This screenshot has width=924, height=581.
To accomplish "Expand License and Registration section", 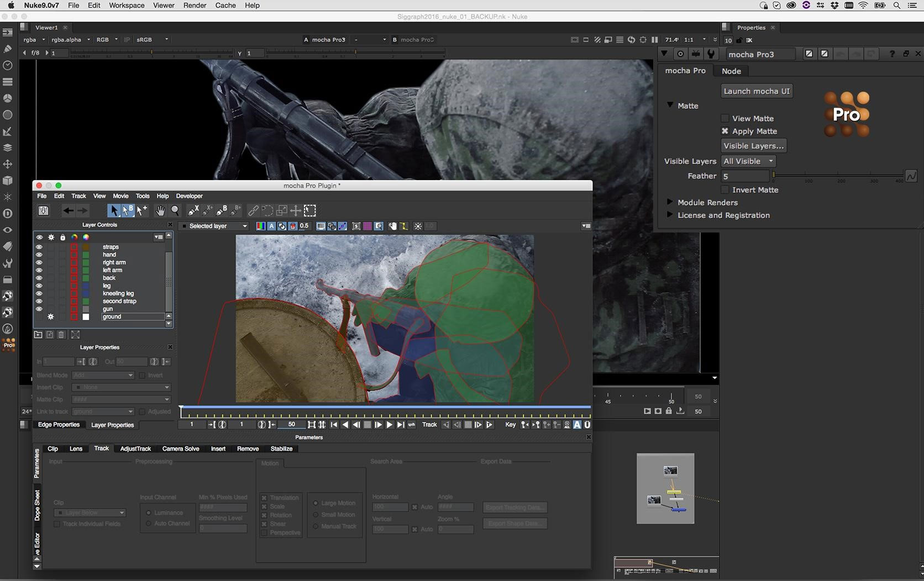I will [x=670, y=215].
